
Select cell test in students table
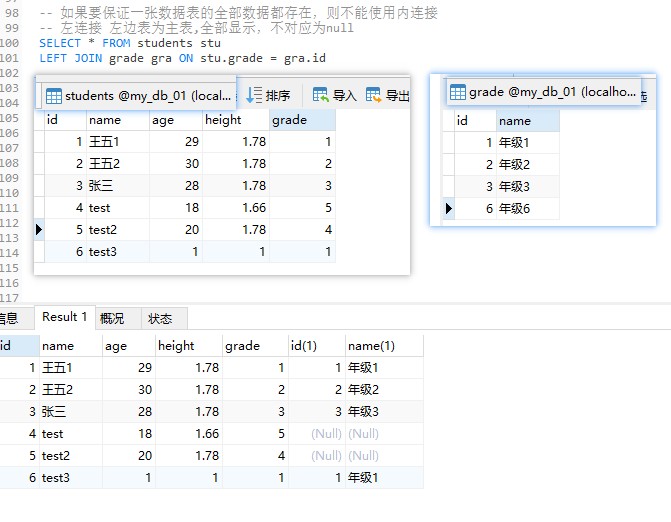[118, 208]
